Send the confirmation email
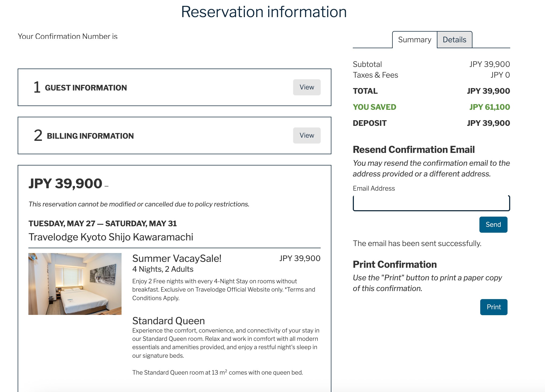The height and width of the screenshot is (392, 545). point(493,225)
